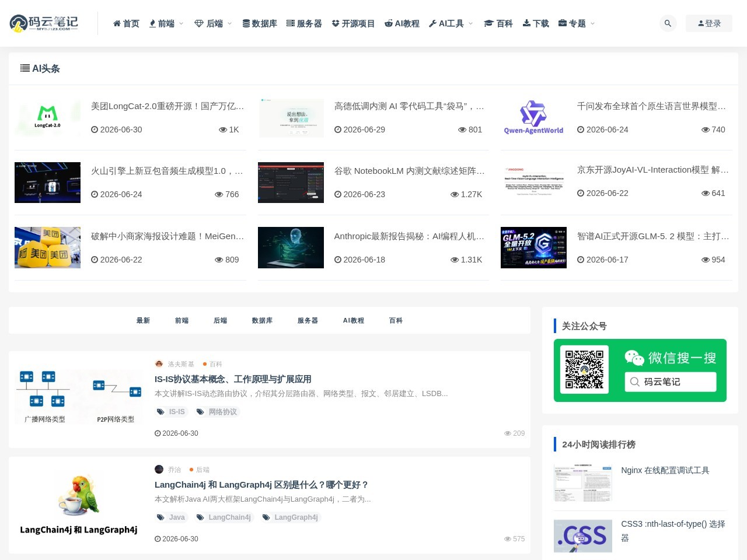Open article 谷歌 NotebookLM 内测文献综述矩阵
This screenshot has width=747, height=560.
click(x=409, y=171)
